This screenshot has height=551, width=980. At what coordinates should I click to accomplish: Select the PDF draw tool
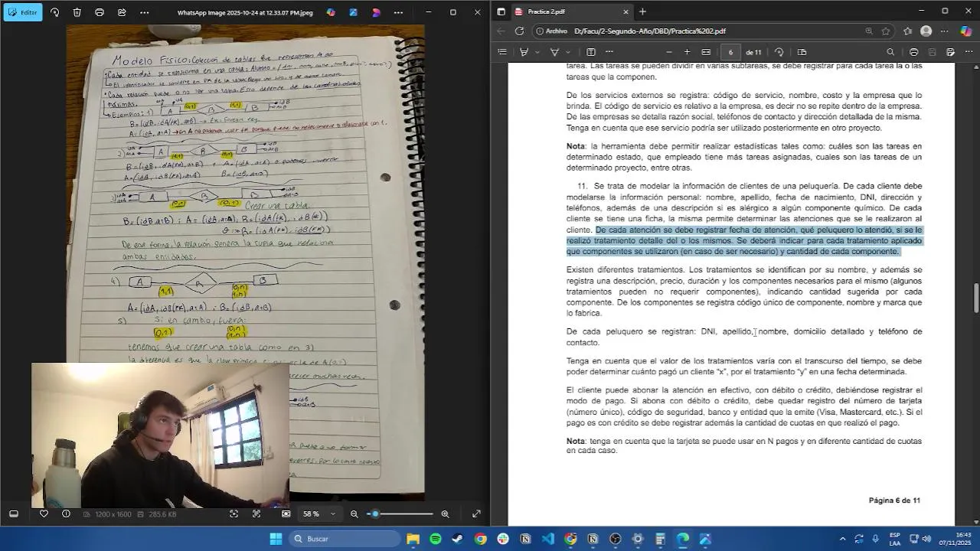pos(555,52)
